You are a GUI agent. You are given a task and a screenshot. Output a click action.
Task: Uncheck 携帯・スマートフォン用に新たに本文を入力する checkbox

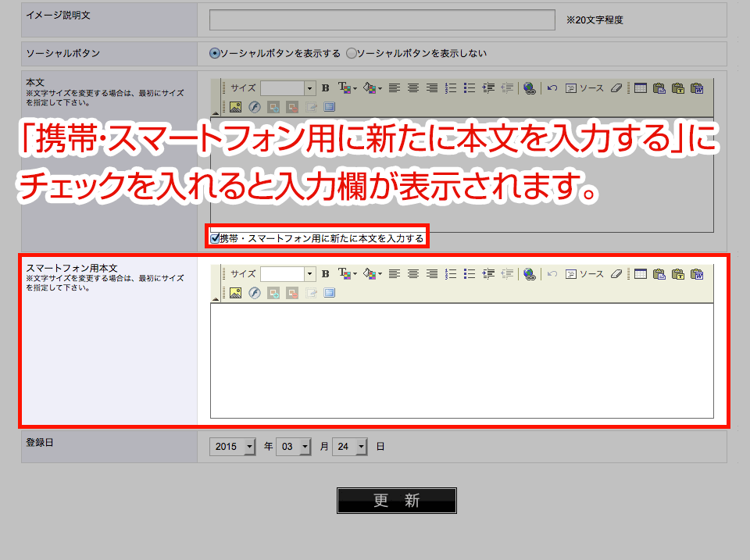click(216, 238)
